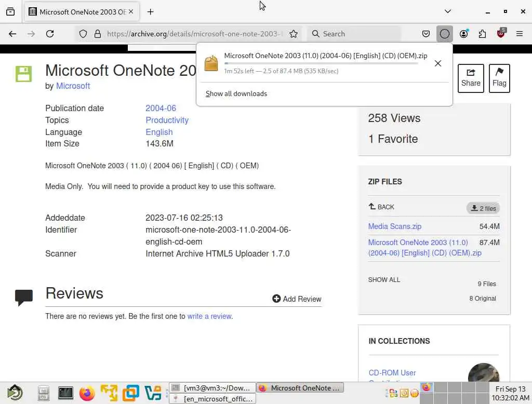Follow the write a review link
The width and height of the screenshot is (532, 404).
click(x=209, y=316)
